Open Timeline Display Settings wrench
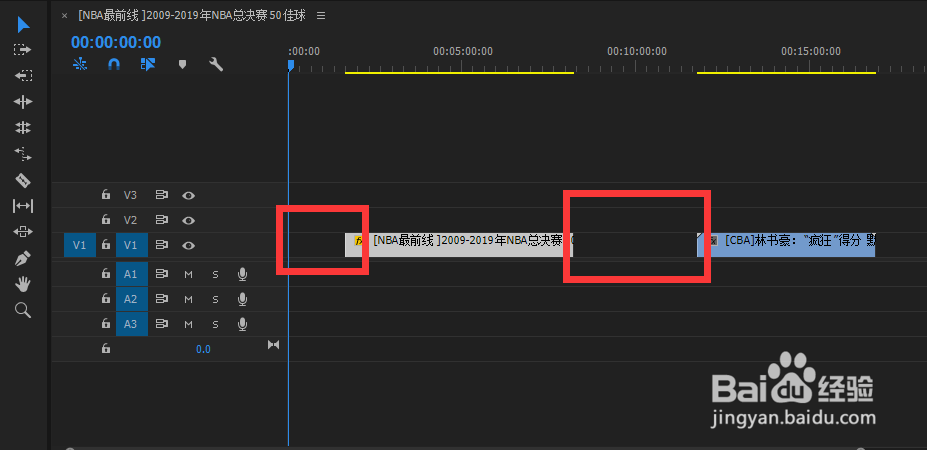Image resolution: width=927 pixels, height=450 pixels. (x=216, y=64)
